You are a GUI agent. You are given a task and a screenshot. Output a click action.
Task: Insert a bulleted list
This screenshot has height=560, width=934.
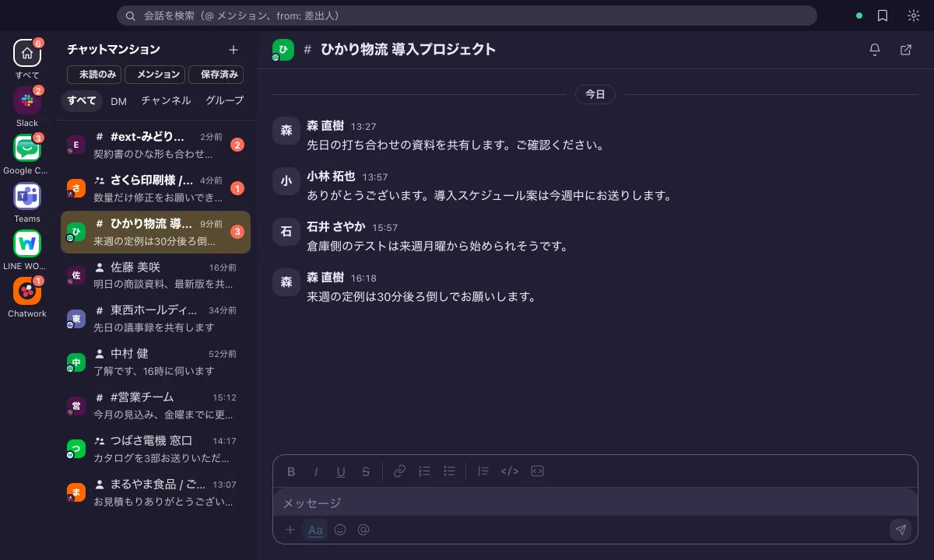[x=449, y=471]
